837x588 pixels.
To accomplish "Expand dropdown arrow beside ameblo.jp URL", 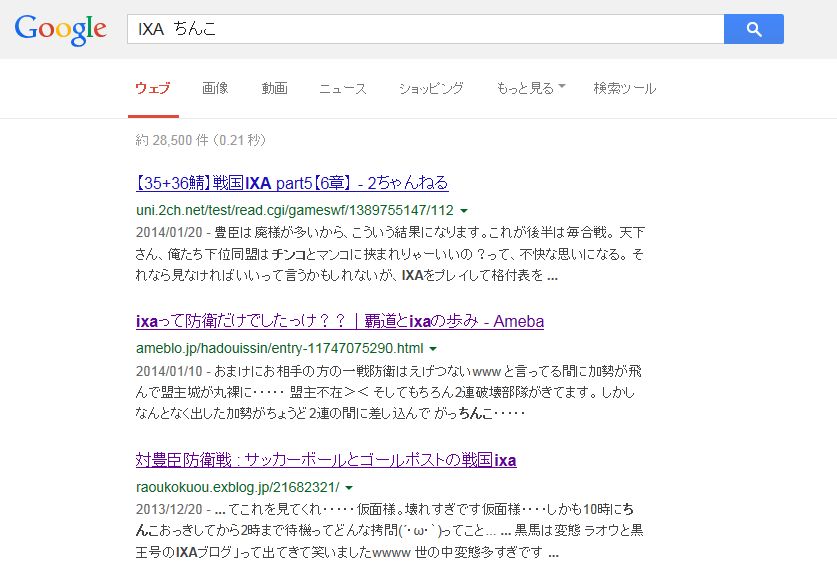I will [x=433, y=349].
